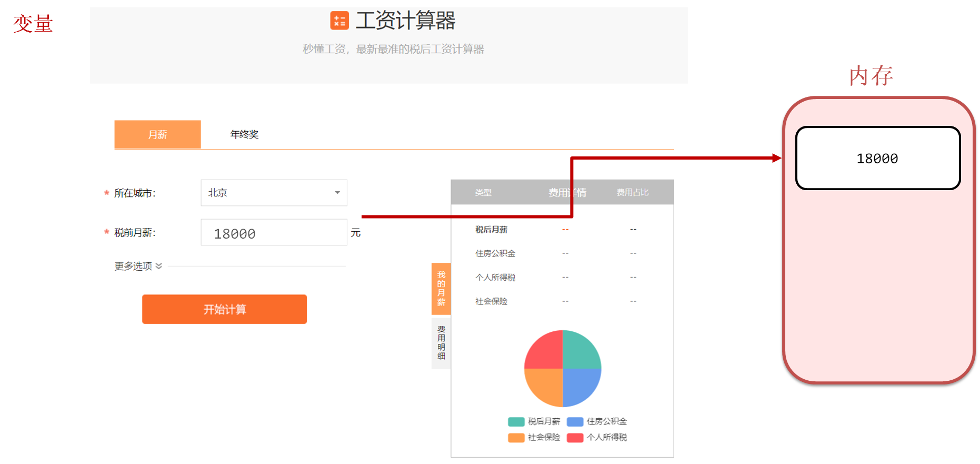Click the 住房公积金 table row label
The width and height of the screenshot is (980, 464).
(x=495, y=253)
